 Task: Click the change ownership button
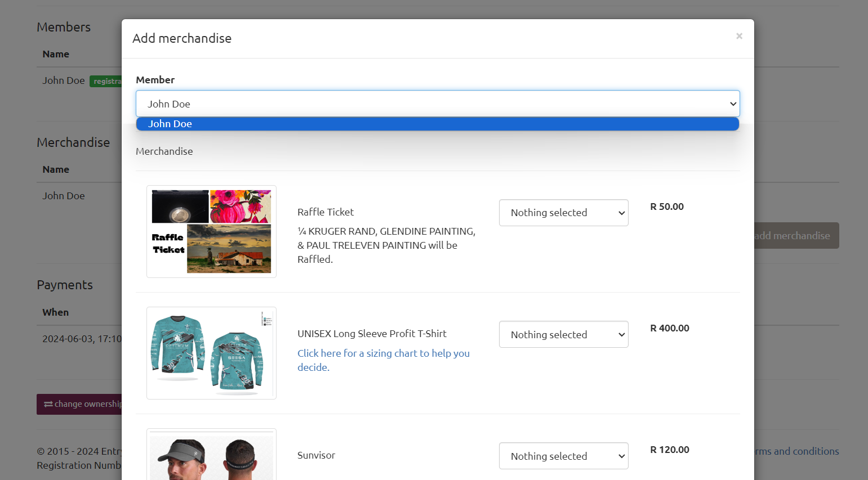tap(79, 404)
